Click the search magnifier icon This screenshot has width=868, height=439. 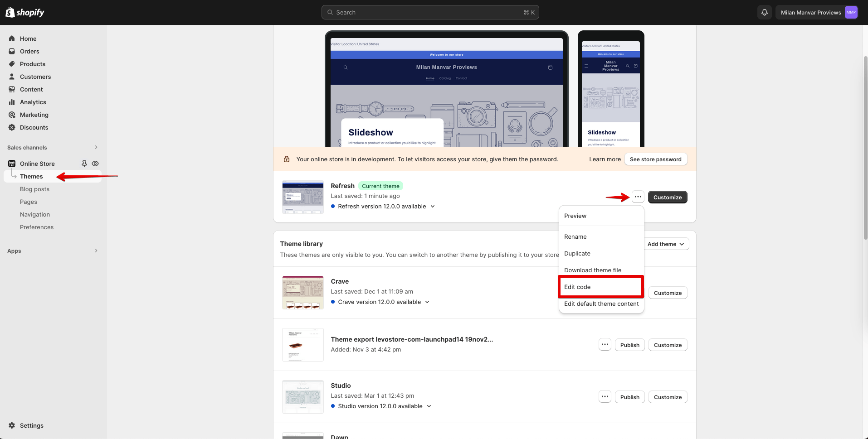pos(330,12)
